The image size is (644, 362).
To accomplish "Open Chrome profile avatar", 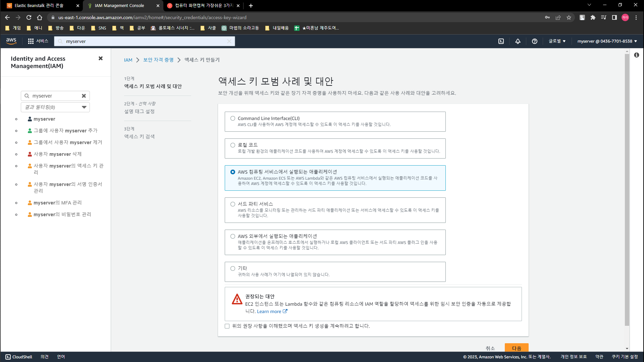I will pos(625,17).
